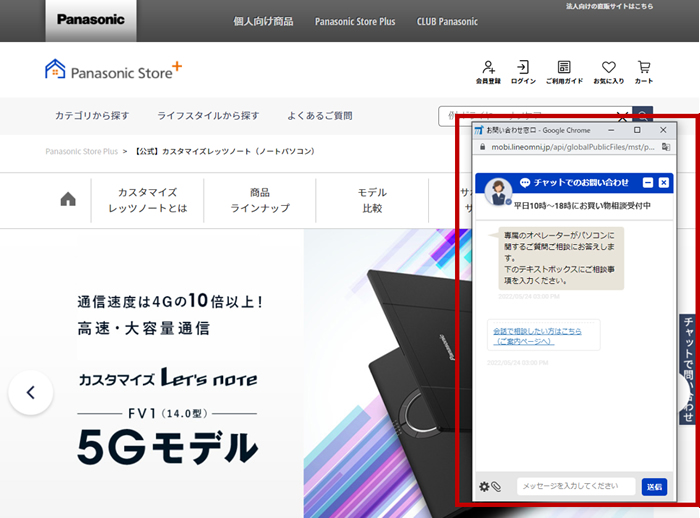
Task: Open ログイン login icon
Action: point(523,72)
